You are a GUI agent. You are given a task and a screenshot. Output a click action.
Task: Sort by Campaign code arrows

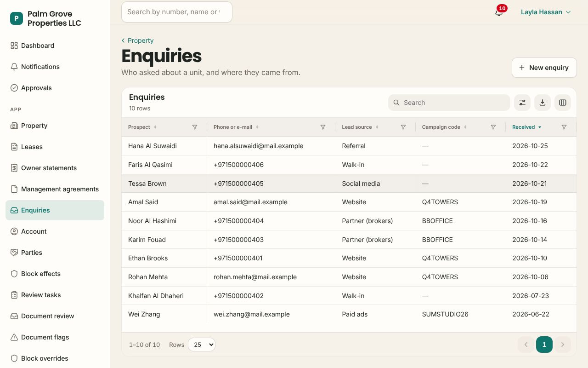pos(465,127)
